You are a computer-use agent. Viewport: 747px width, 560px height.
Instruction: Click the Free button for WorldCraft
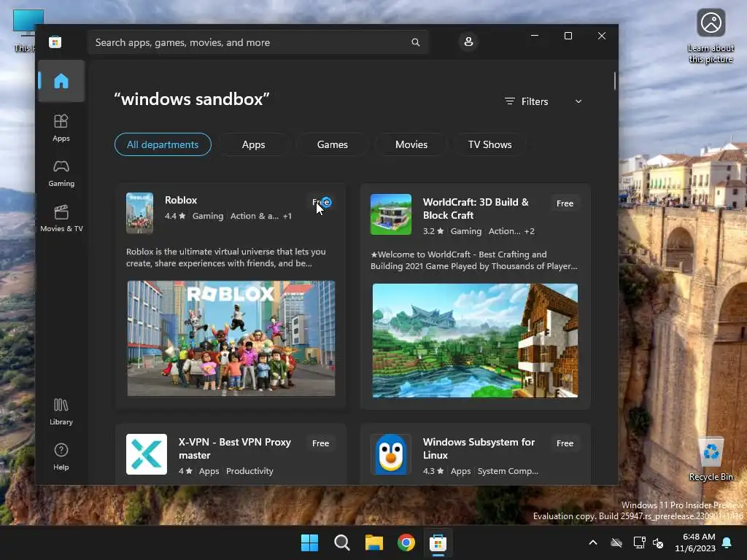click(x=565, y=203)
